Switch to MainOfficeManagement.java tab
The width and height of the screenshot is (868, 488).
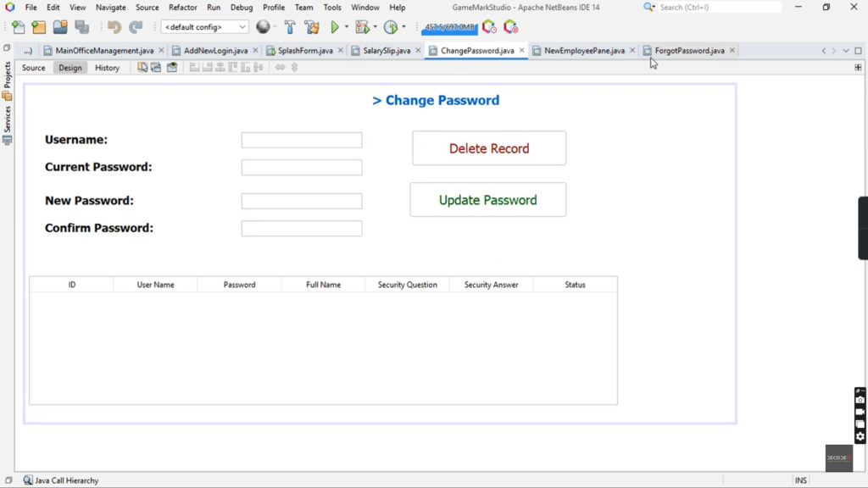(x=104, y=50)
